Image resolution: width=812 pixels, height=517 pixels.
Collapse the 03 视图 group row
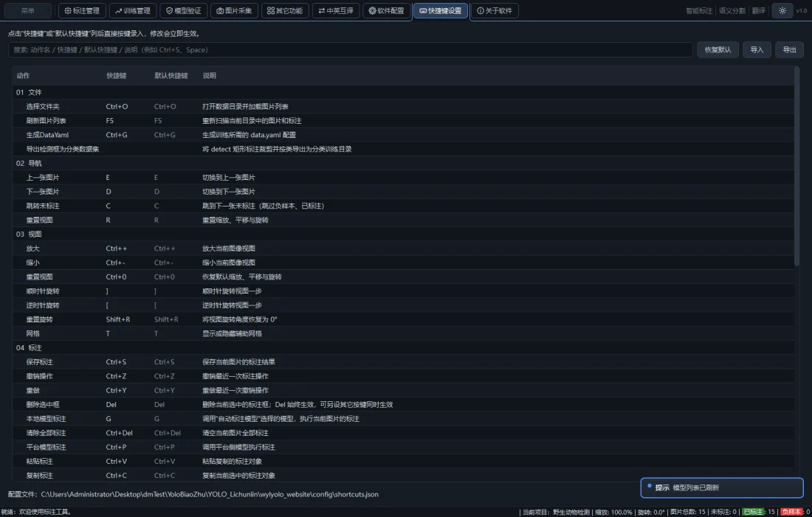pyautogui.click(x=403, y=234)
